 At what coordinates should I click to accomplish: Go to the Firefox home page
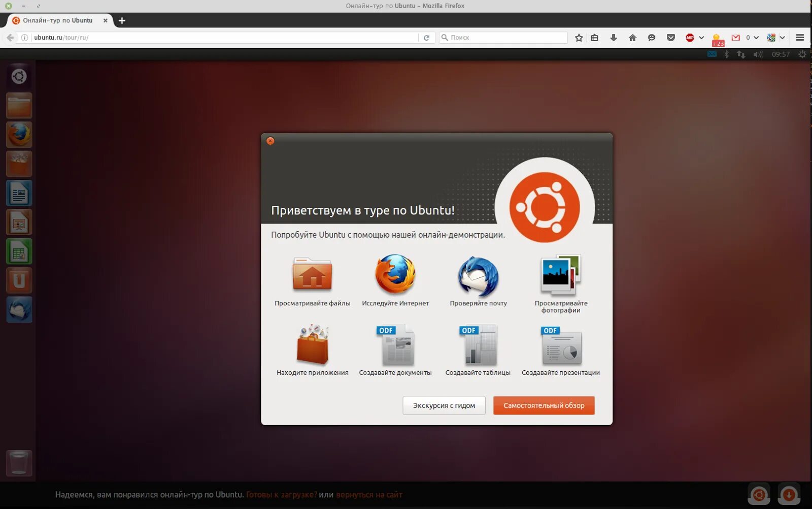coord(632,38)
